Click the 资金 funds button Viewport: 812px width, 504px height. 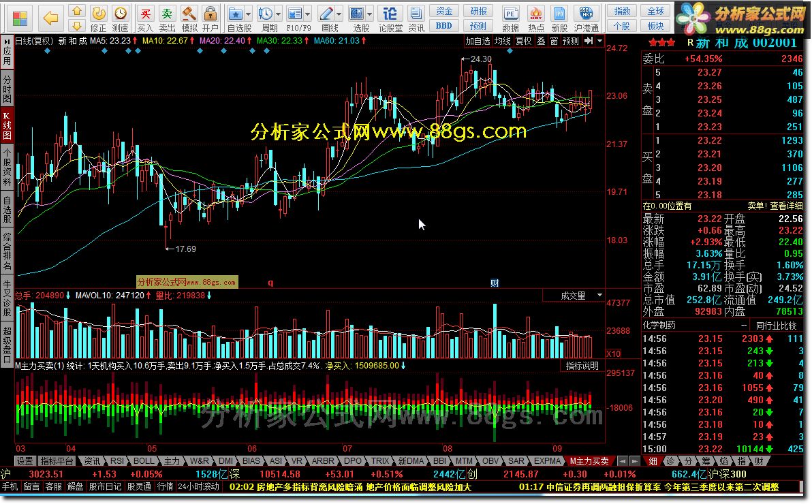coord(444,12)
